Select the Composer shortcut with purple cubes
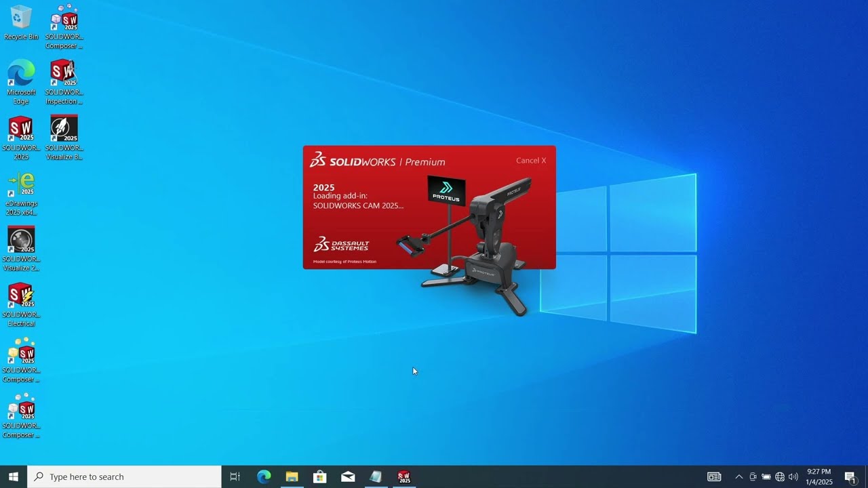Viewport: 868px width, 488px height. point(64,26)
